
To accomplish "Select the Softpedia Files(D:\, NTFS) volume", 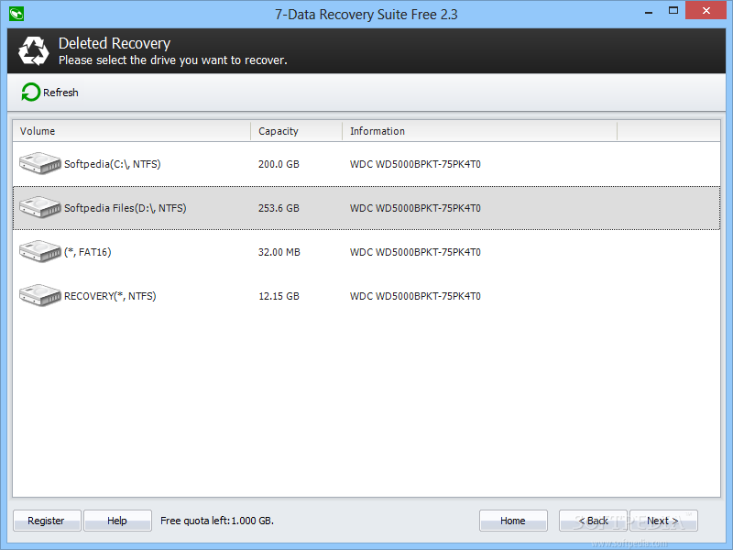I will click(x=366, y=208).
